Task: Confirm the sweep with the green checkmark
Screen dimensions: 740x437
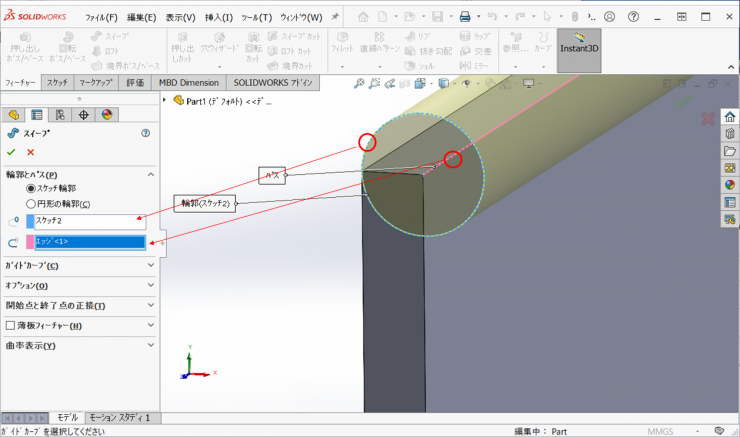Action: (x=11, y=152)
